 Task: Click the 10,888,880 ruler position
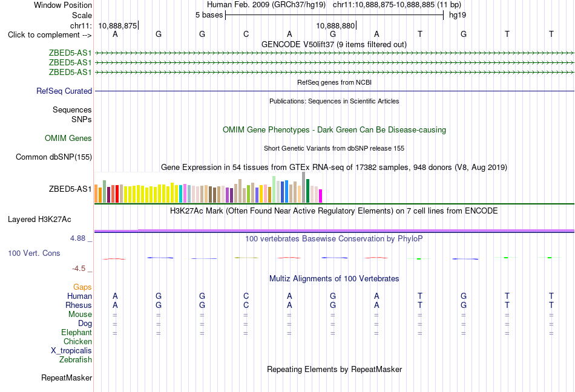click(x=335, y=25)
